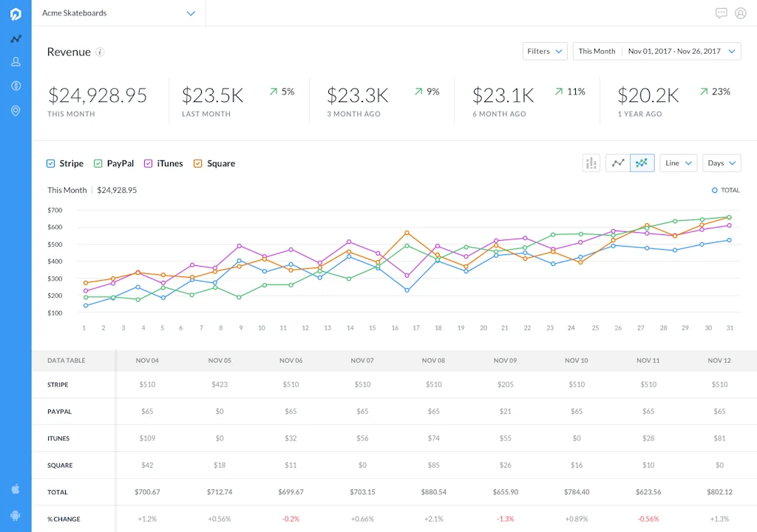This screenshot has height=532, width=757.
Task: Open the dollar revenue sidebar icon
Action: coord(16,86)
